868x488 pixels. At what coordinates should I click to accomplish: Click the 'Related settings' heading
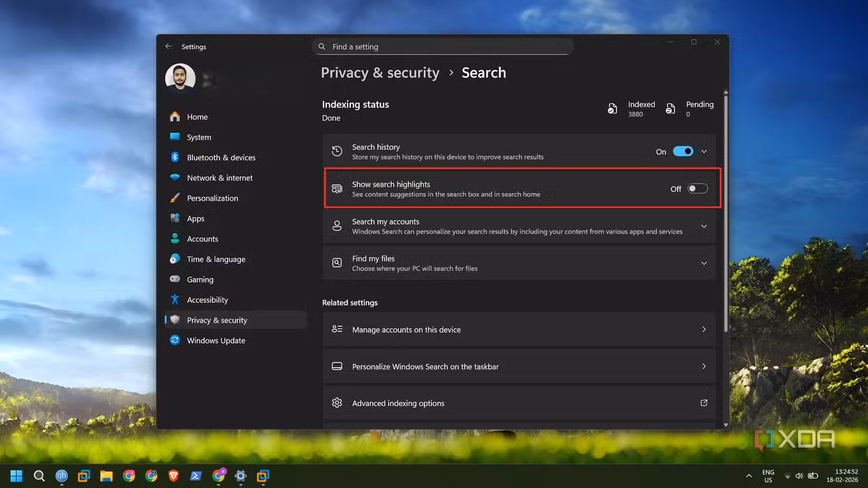click(350, 302)
